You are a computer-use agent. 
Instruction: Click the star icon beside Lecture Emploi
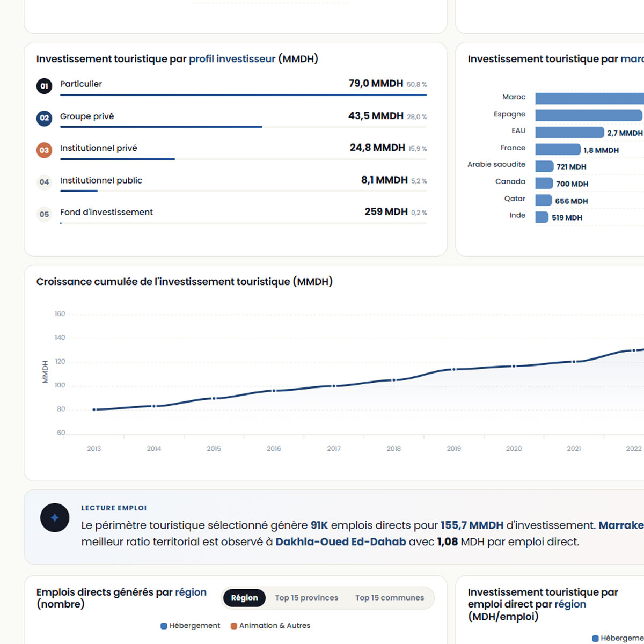55,517
